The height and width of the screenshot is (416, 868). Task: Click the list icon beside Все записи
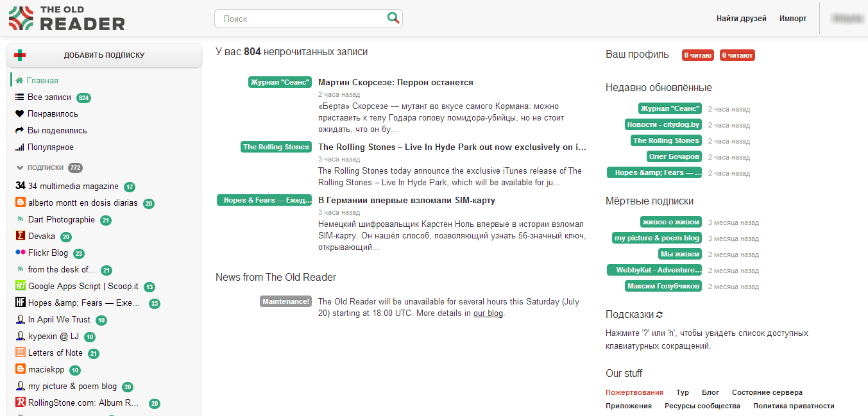(19, 97)
